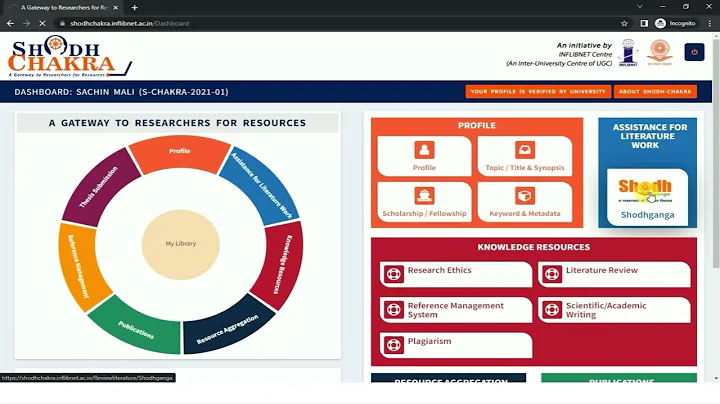Viewport: 720px width, 404px height.
Task: Click the Shodh Chakra logo
Action: click(69, 56)
